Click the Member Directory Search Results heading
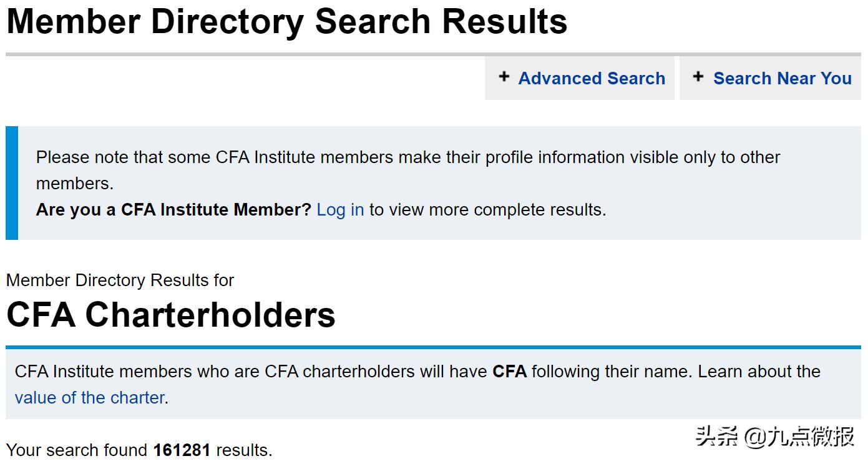 click(286, 21)
